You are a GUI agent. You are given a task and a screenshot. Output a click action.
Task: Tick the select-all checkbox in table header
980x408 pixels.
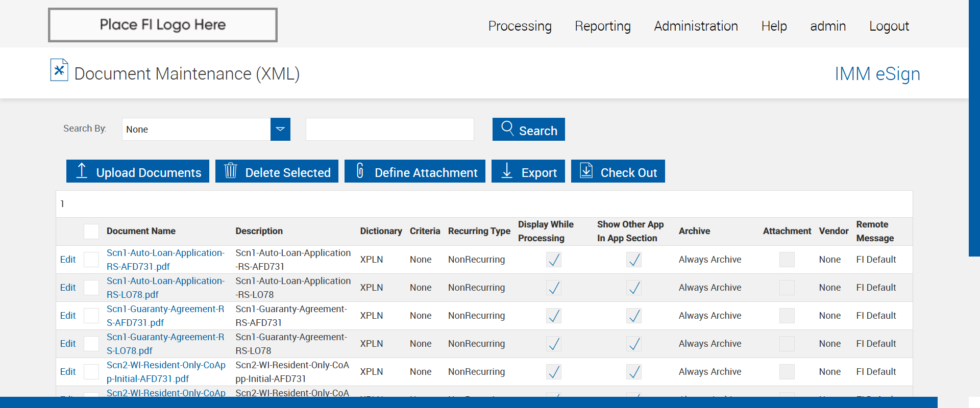pyautogui.click(x=91, y=232)
